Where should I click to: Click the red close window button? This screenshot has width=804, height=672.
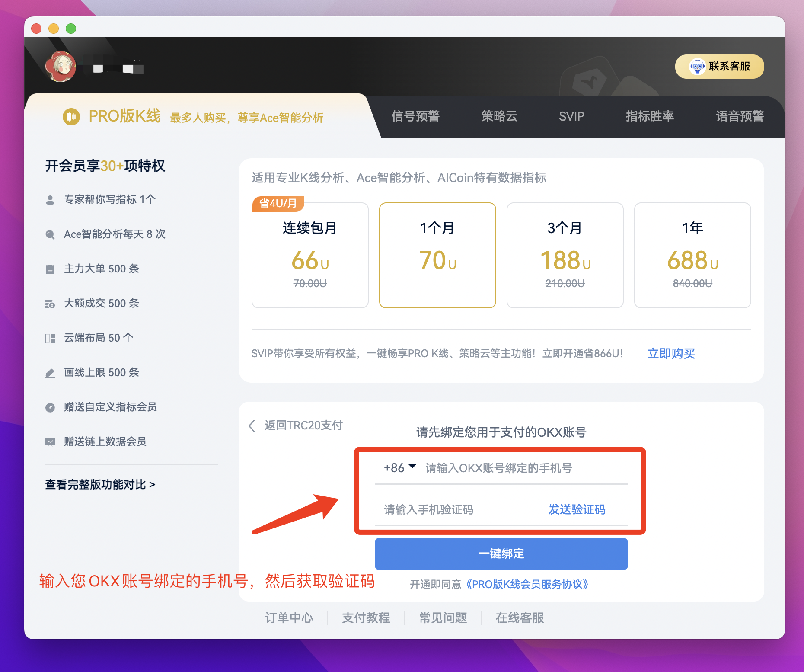pyautogui.click(x=36, y=29)
